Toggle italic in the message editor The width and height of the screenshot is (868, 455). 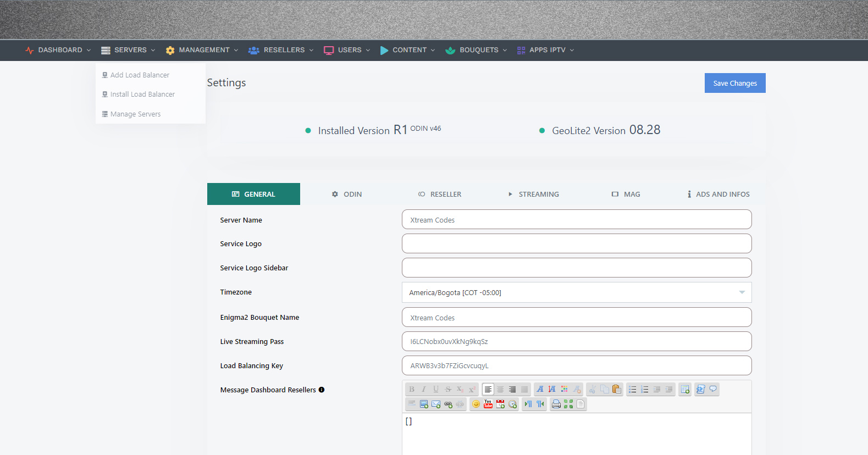pyautogui.click(x=424, y=389)
